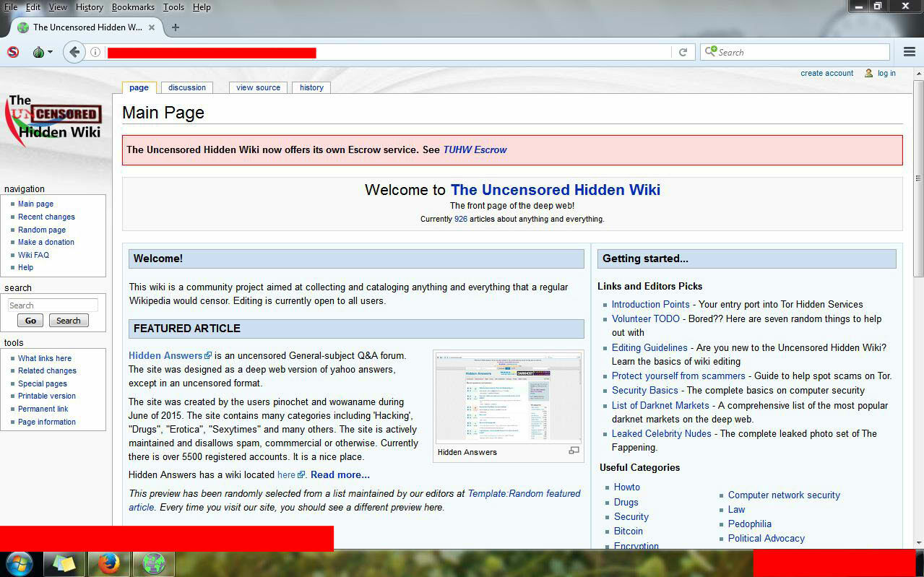Open the View menu

click(x=58, y=7)
